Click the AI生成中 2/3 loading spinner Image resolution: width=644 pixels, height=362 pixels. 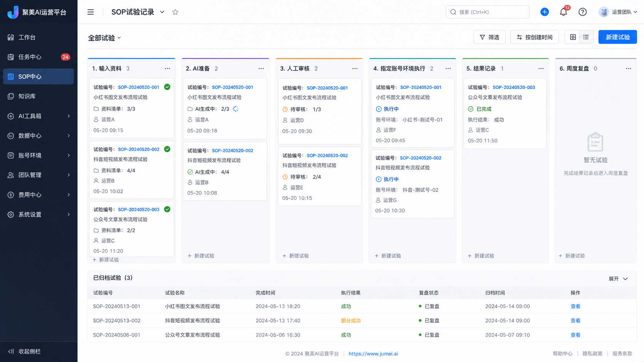(236, 109)
